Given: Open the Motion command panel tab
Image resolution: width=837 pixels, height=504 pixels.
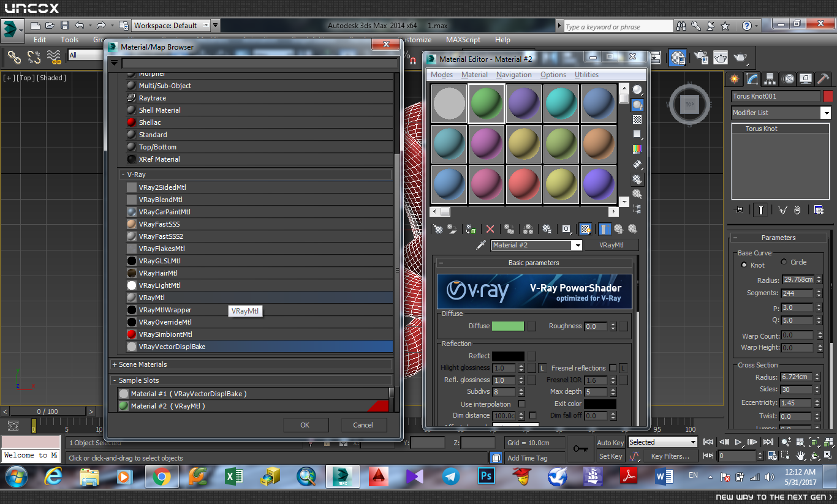Looking at the screenshot, I should 788,78.
